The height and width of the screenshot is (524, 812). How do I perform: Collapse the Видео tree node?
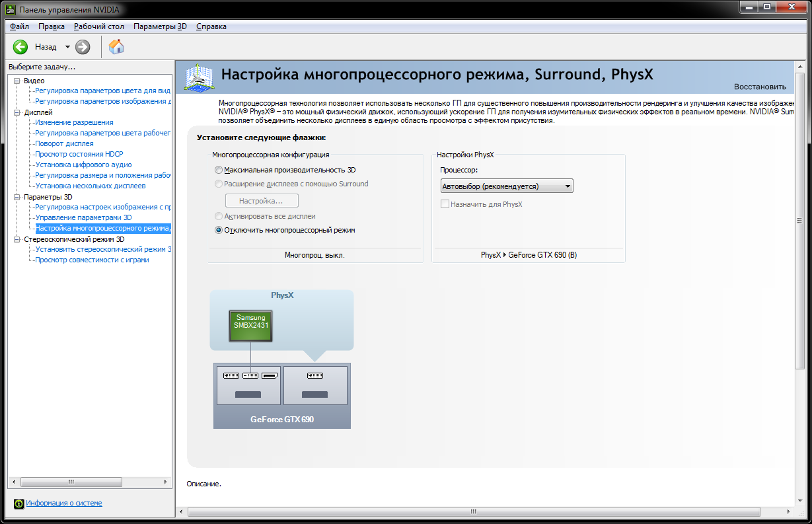click(17, 81)
